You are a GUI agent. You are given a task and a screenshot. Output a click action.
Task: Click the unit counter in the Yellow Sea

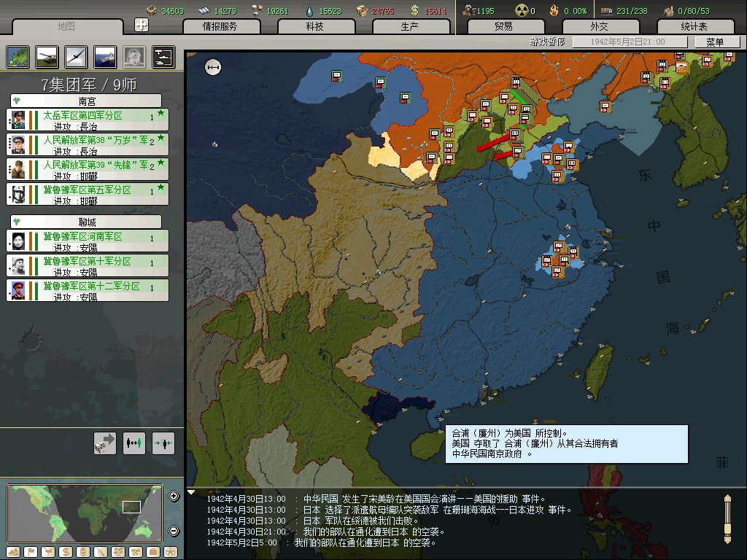(x=605, y=106)
